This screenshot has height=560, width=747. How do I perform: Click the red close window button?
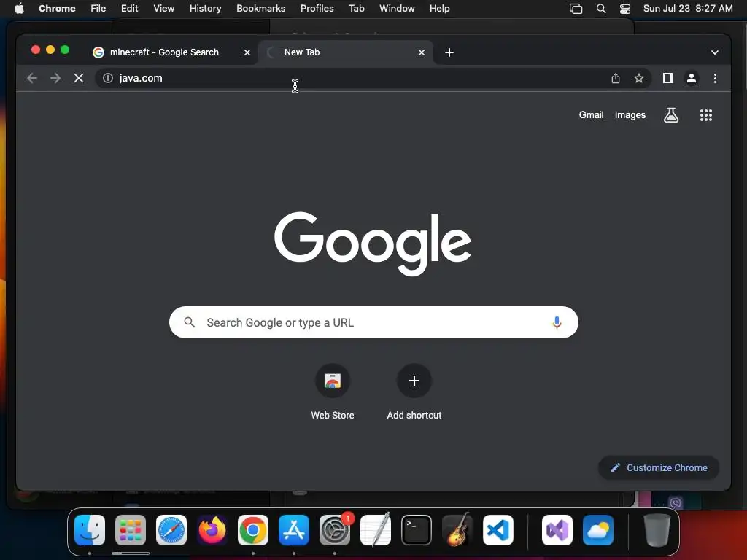(x=35, y=50)
